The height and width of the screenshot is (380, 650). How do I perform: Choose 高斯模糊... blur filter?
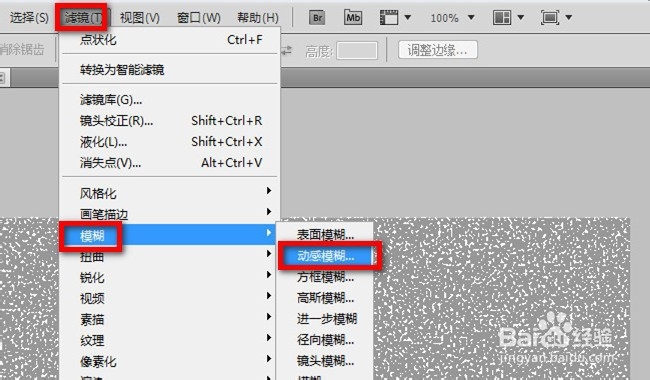click(325, 298)
